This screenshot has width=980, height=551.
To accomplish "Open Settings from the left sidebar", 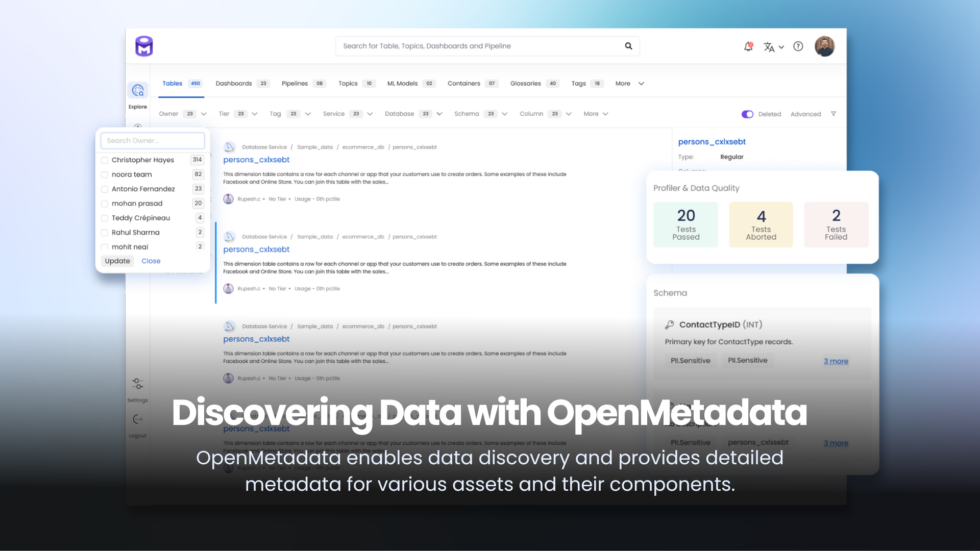I will [137, 384].
